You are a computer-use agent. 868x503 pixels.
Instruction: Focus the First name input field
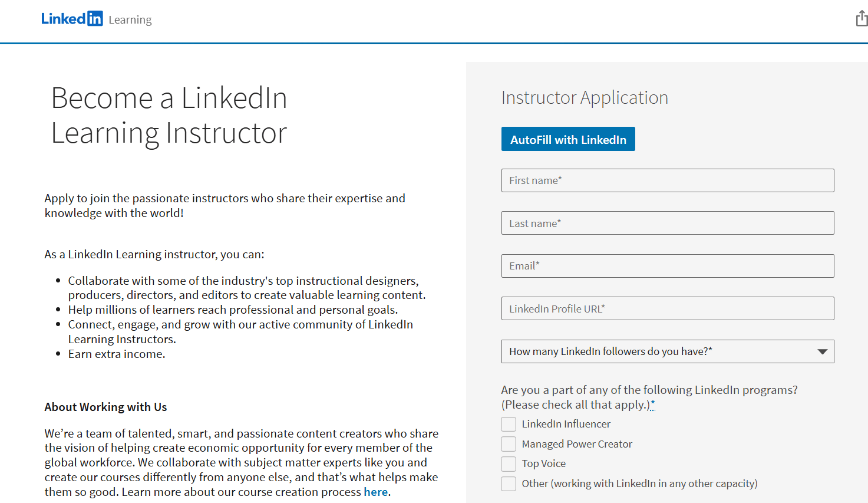pyautogui.click(x=667, y=180)
